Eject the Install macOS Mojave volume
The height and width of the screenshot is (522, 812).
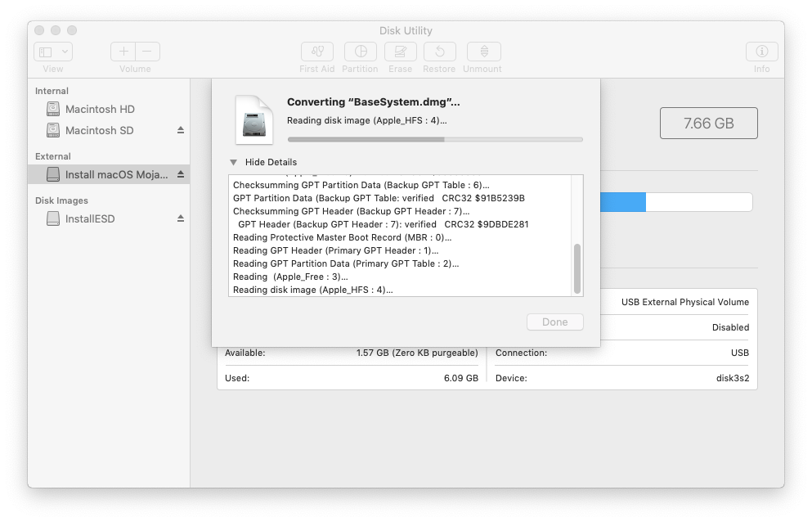[181, 174]
